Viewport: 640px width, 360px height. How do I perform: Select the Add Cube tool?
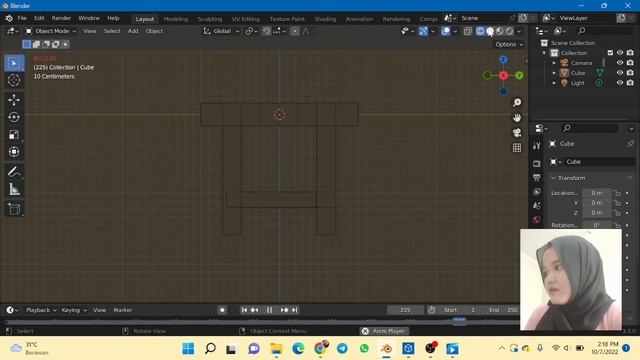click(x=14, y=209)
